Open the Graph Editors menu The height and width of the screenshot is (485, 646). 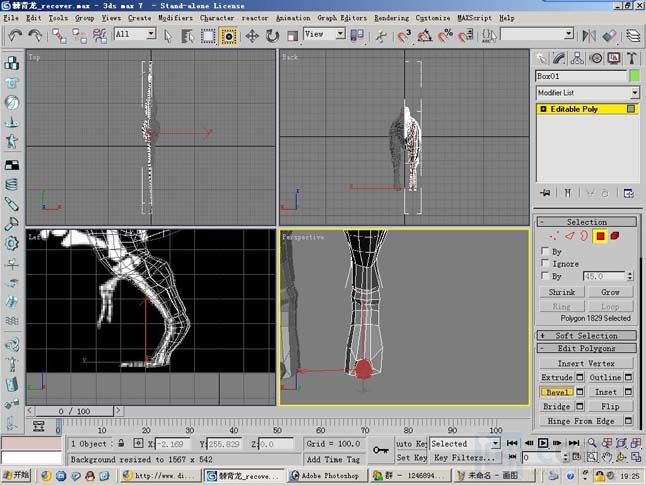coord(342,18)
